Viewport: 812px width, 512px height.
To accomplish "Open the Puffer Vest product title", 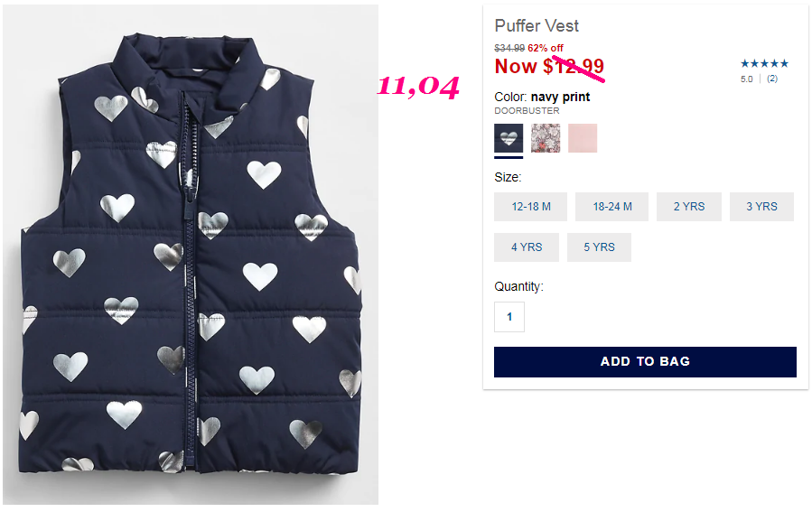I will (x=537, y=25).
